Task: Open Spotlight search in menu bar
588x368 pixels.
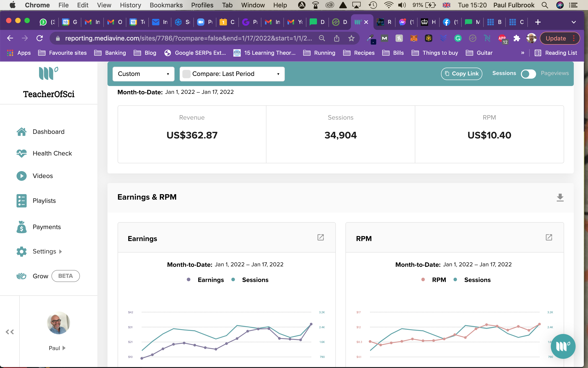Action: [x=545, y=5]
